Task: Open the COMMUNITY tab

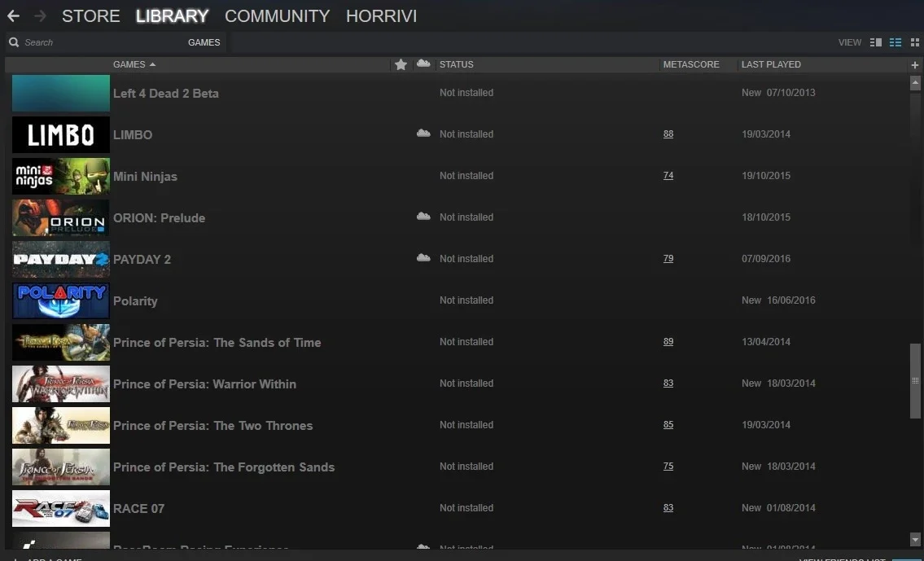Action: [277, 16]
